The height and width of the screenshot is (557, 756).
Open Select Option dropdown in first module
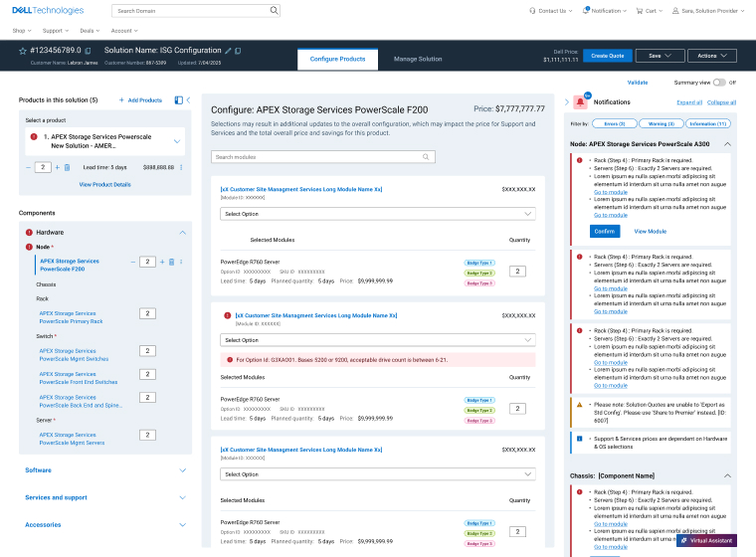pyautogui.click(x=378, y=214)
